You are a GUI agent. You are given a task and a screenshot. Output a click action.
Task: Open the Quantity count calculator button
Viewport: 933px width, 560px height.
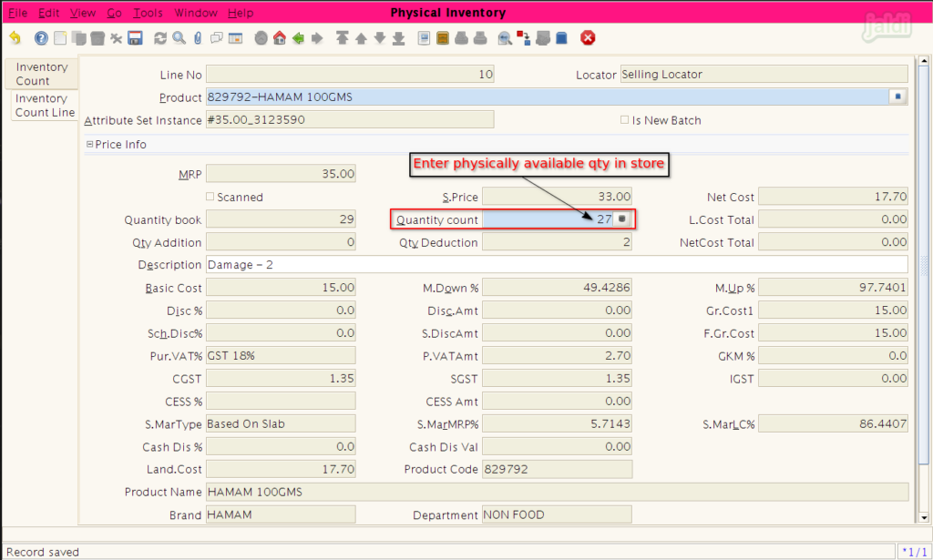click(621, 219)
